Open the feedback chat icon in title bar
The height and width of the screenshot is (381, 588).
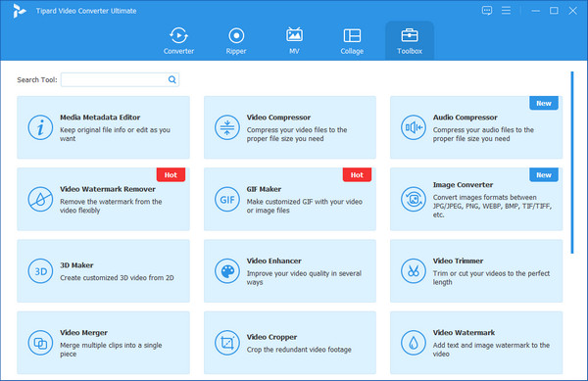[x=487, y=11]
